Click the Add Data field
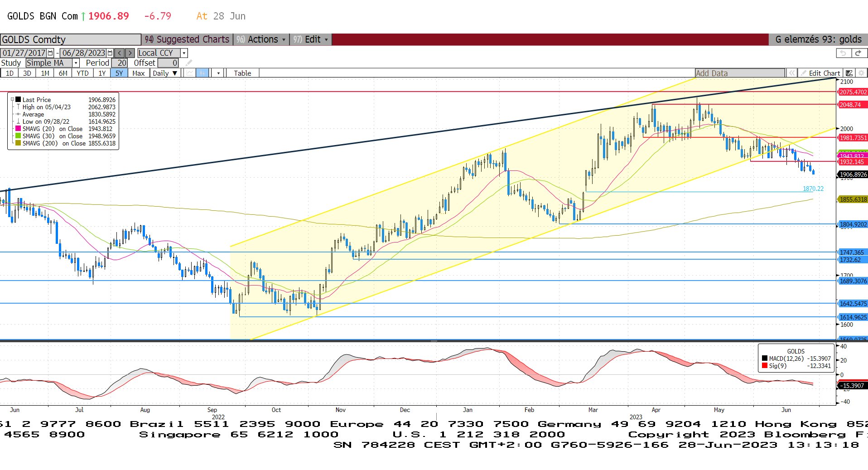The width and height of the screenshot is (868, 470). pyautogui.click(x=740, y=73)
